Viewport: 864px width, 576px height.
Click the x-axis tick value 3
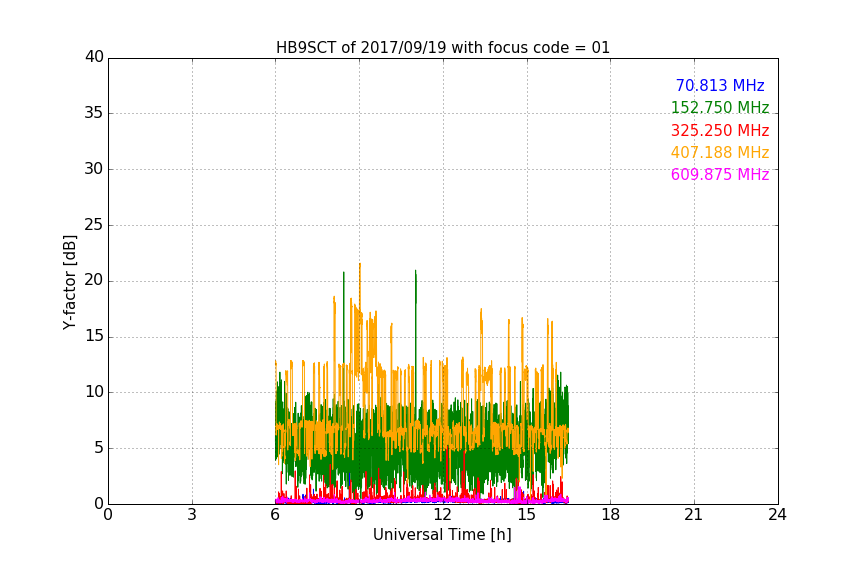pyautogui.click(x=192, y=515)
